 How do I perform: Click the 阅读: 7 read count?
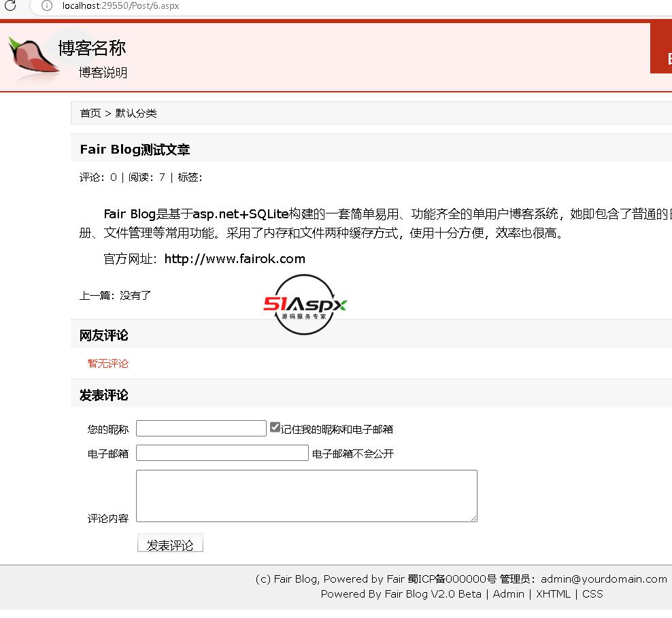pos(146,177)
